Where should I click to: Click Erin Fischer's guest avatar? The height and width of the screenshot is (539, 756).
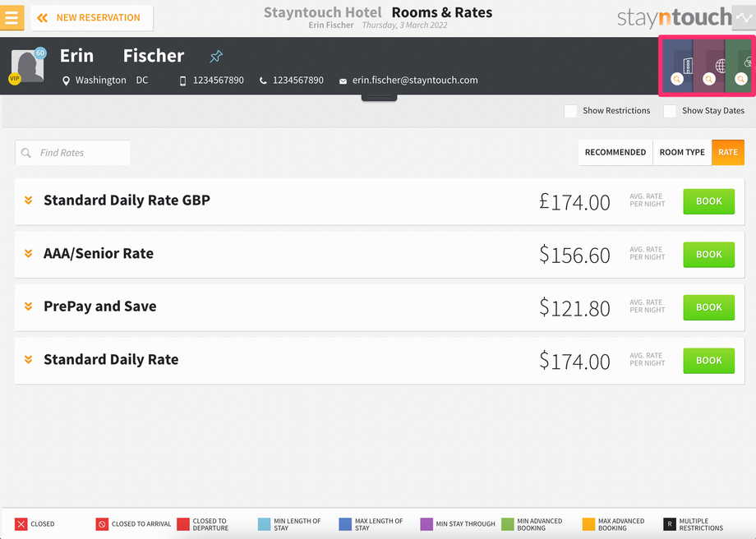(27, 66)
